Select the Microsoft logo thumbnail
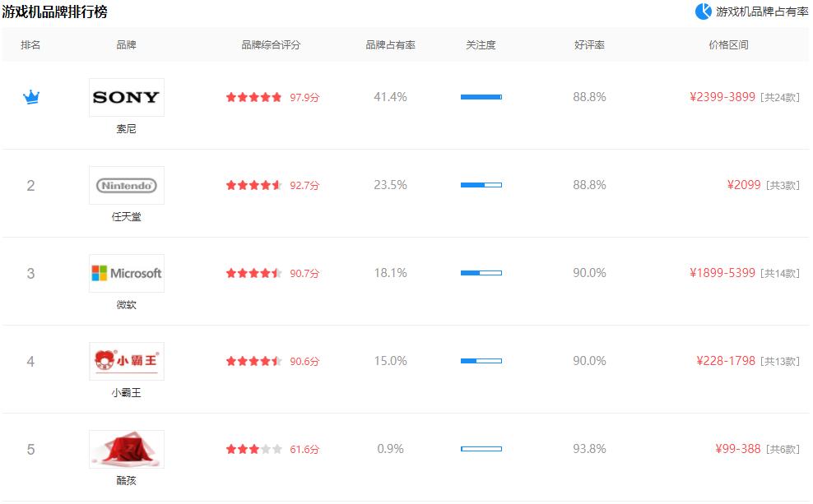The image size is (813, 504). click(x=126, y=273)
